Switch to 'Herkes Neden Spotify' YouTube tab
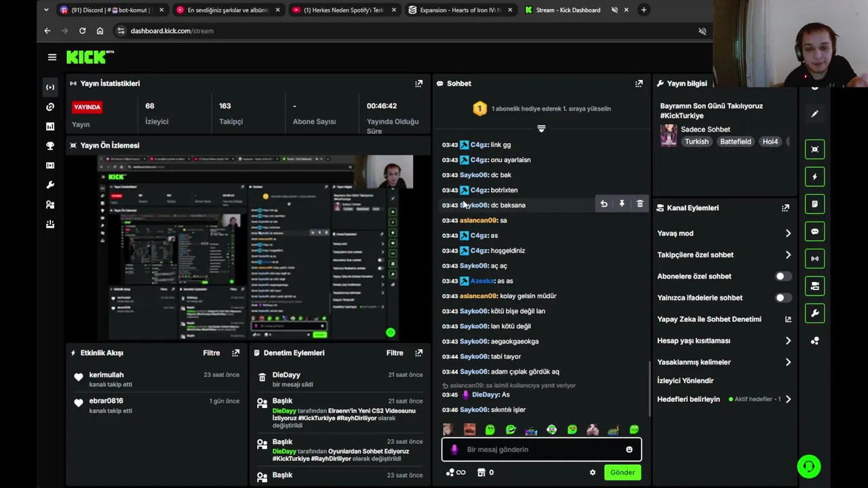This screenshot has width=868, height=488. click(x=344, y=10)
